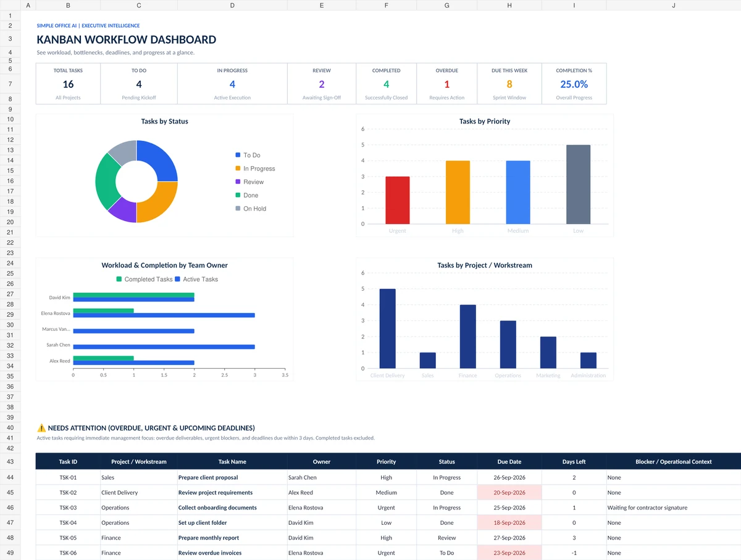Viewport: 741px width, 560px height.
Task: Click the Due Date column header
Action: click(x=509, y=462)
